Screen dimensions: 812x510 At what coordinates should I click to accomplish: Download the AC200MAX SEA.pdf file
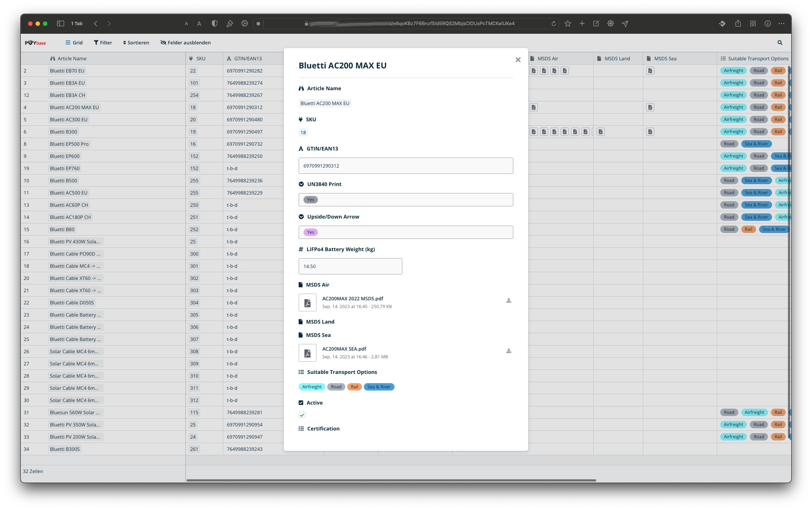point(509,351)
